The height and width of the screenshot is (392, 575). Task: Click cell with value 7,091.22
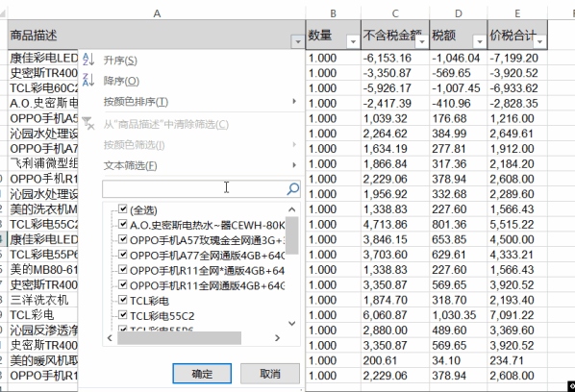click(517, 315)
